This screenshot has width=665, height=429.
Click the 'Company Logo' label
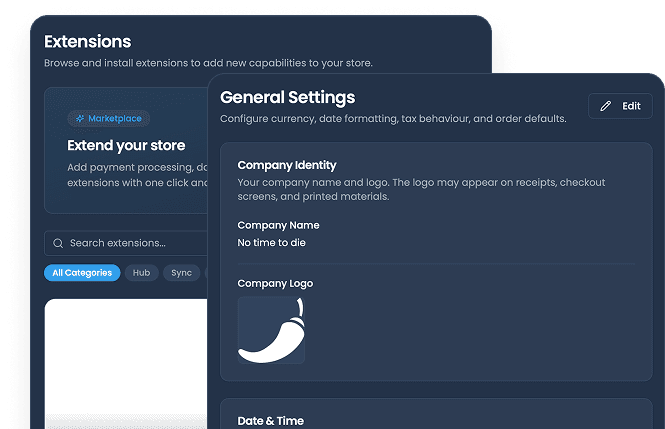275,284
